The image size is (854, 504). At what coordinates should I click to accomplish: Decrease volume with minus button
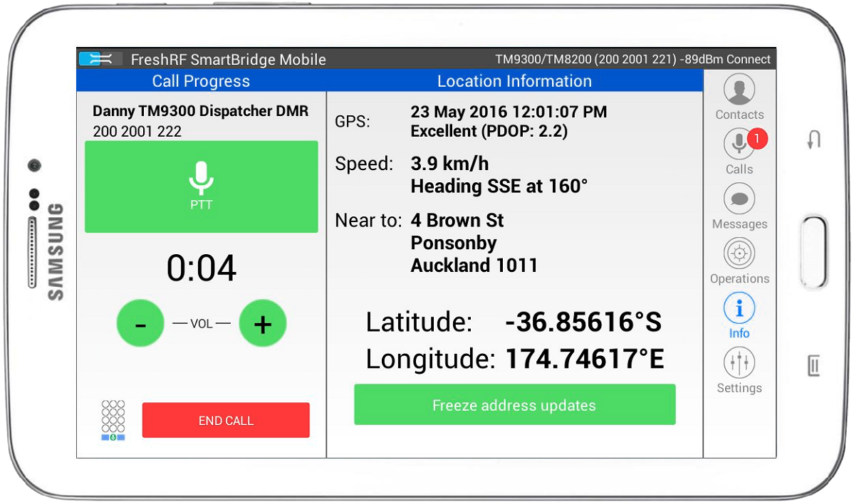(140, 324)
